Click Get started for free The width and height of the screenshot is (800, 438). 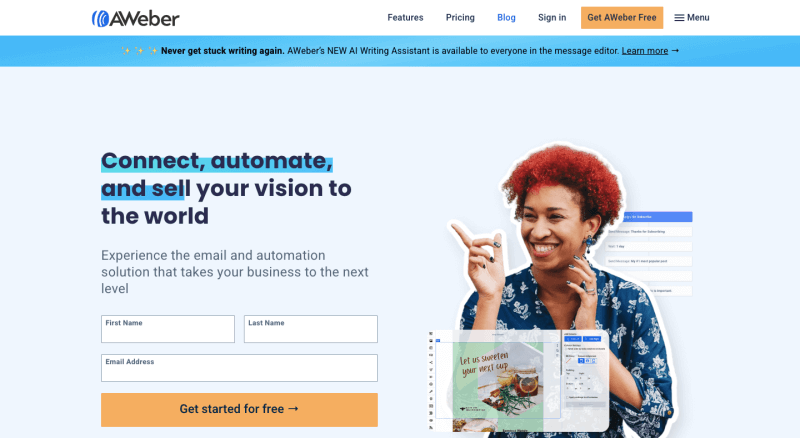pyautogui.click(x=239, y=409)
